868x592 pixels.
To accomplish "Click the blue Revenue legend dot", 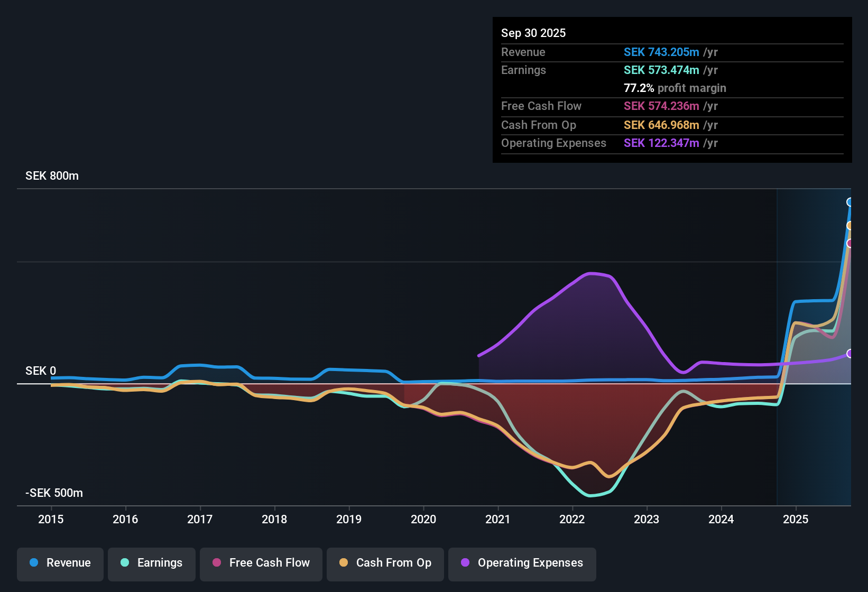I will [34, 563].
